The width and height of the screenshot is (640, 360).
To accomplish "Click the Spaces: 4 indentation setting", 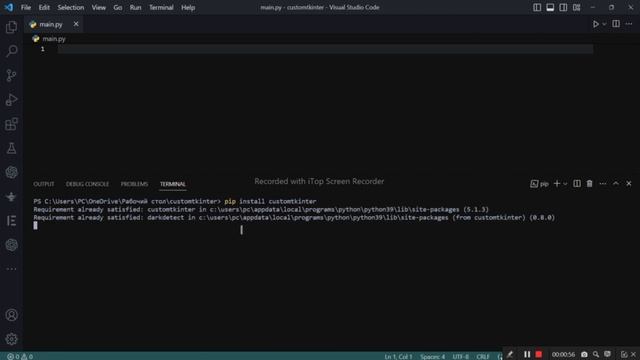I will 433,356.
